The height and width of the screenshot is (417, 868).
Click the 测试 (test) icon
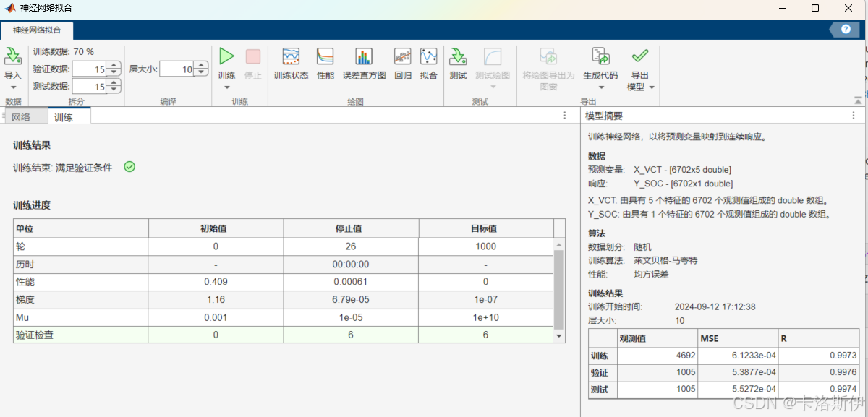(458, 56)
